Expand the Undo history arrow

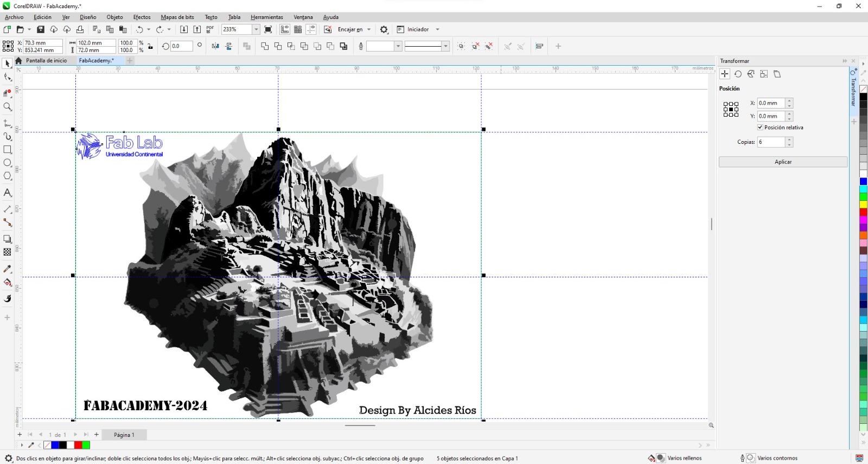(x=149, y=29)
